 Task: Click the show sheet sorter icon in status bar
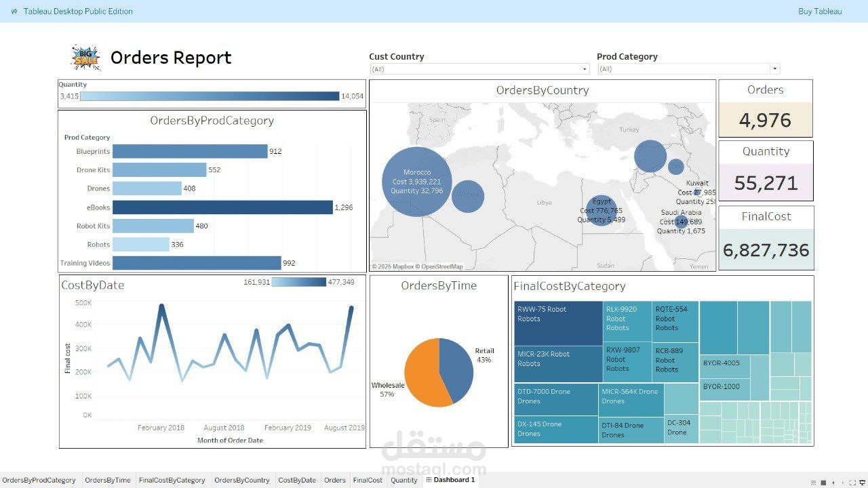pos(823,483)
